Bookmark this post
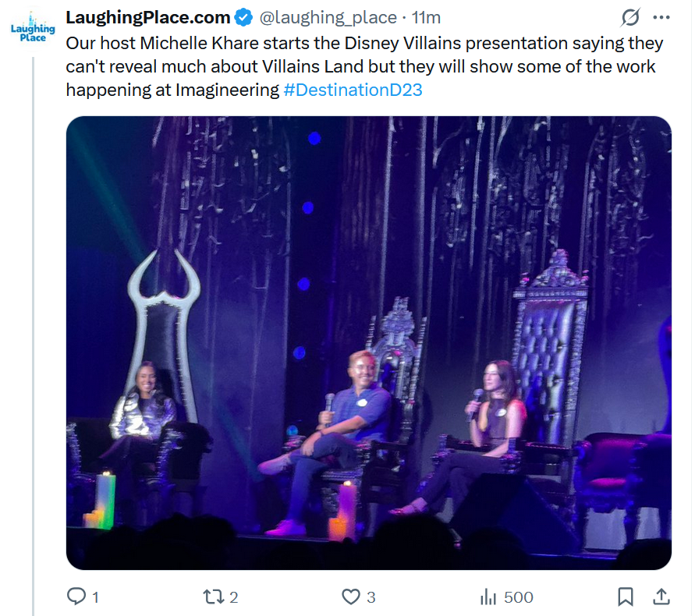The image size is (695, 616). 626,597
